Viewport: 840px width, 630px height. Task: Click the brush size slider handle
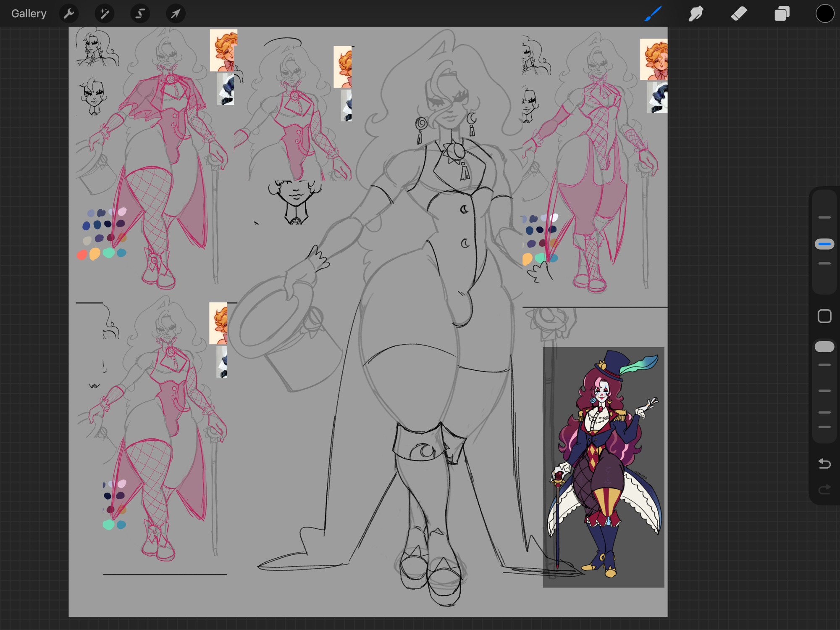(824, 244)
